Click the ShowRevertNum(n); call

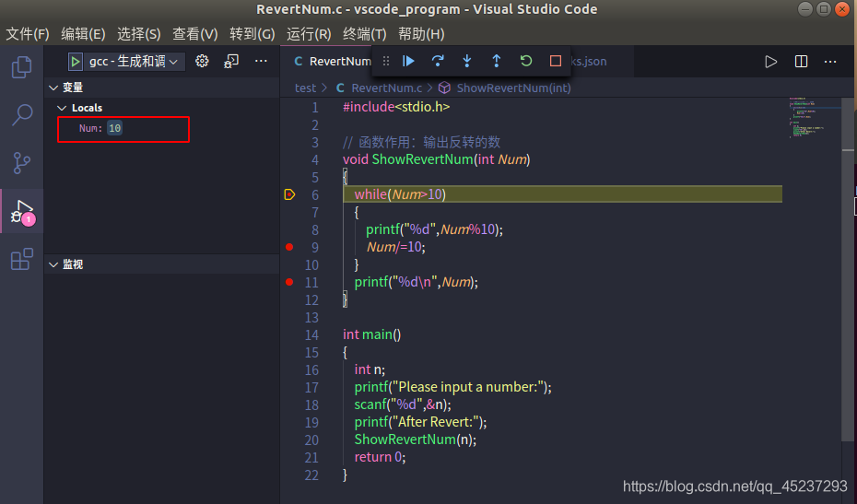(x=416, y=439)
